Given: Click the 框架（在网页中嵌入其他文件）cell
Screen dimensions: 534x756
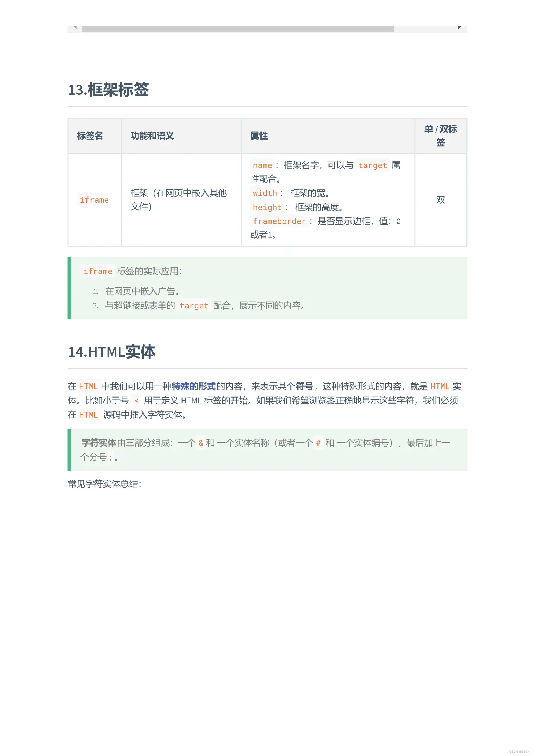Looking at the screenshot, I should click(179, 199).
